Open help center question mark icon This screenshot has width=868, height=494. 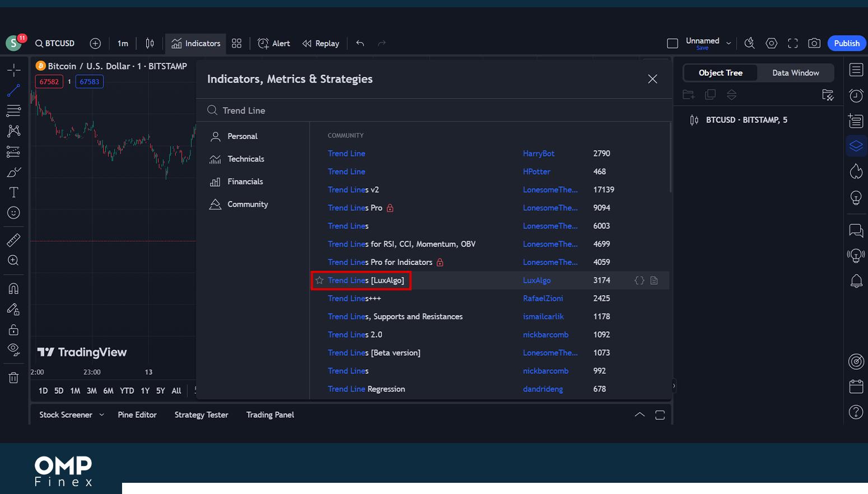coord(856,412)
